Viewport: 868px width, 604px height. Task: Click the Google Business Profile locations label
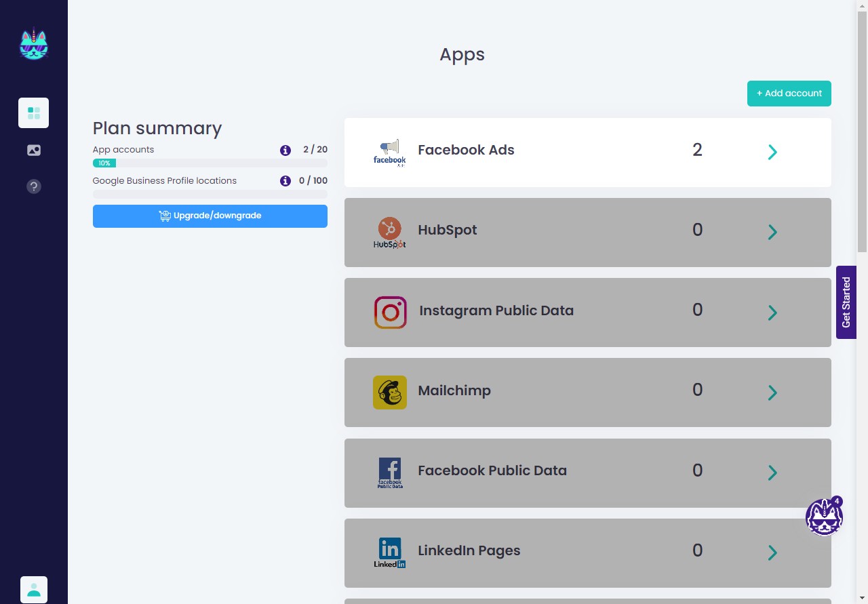tap(165, 181)
